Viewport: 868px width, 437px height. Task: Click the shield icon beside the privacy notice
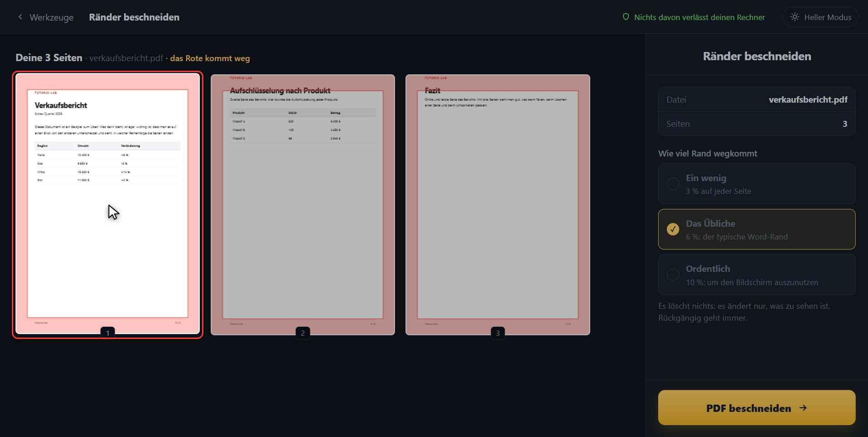pyautogui.click(x=626, y=17)
